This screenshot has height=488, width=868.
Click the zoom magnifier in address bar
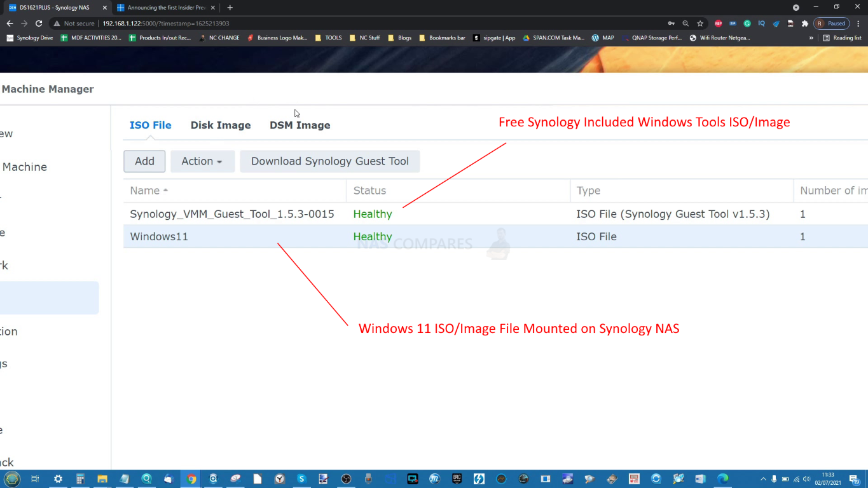coord(685,24)
